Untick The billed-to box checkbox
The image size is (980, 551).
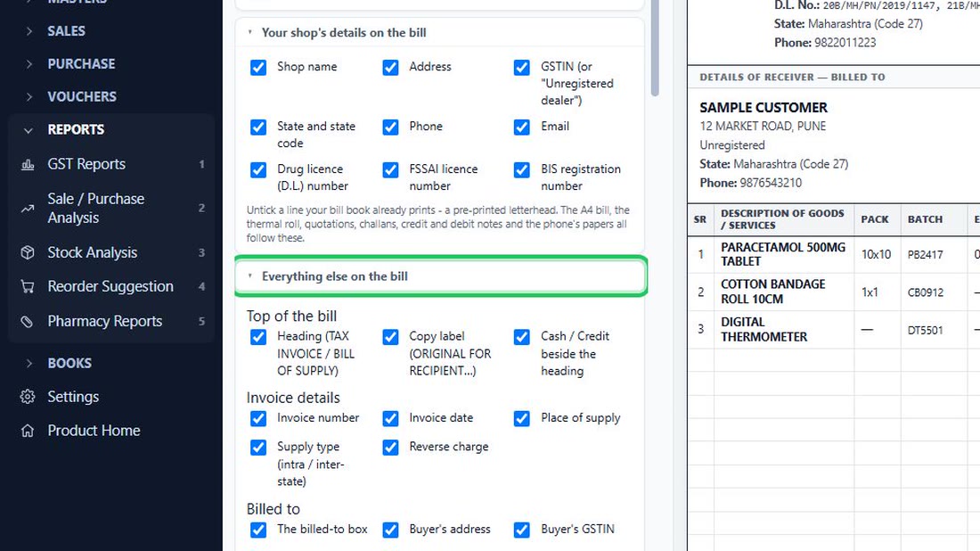(x=258, y=530)
